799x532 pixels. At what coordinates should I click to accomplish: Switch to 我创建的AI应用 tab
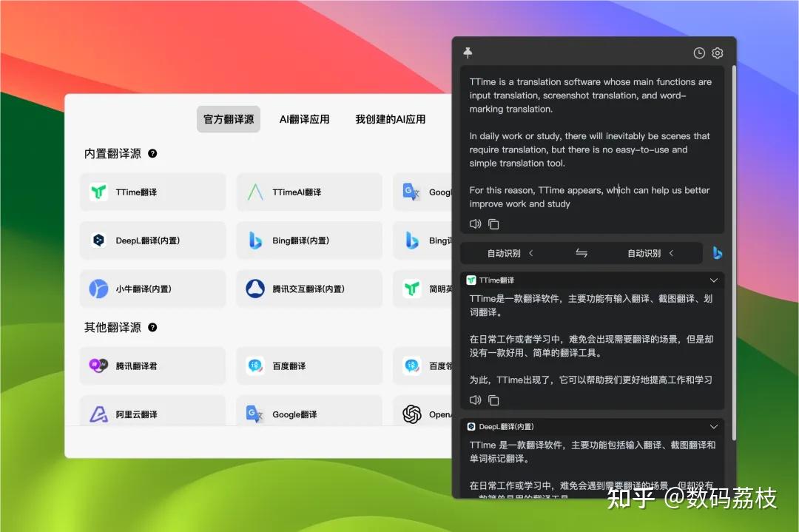click(391, 119)
